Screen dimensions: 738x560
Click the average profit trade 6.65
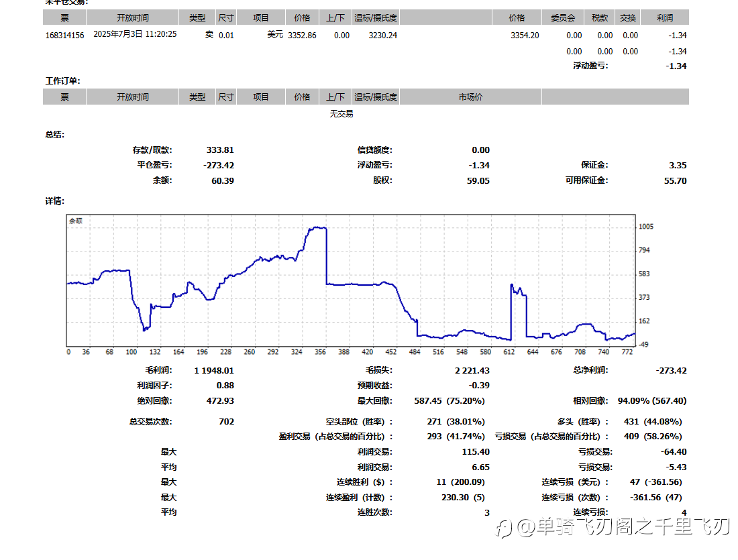(x=480, y=467)
